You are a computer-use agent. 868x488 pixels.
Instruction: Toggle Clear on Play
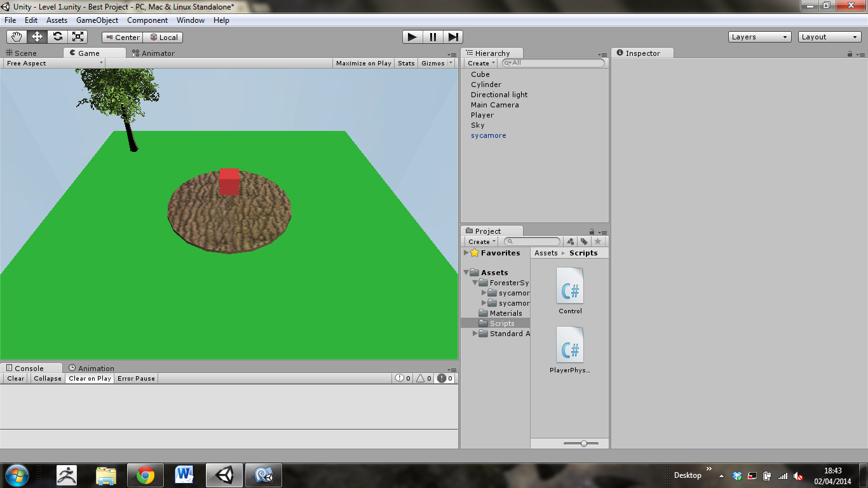click(x=90, y=378)
